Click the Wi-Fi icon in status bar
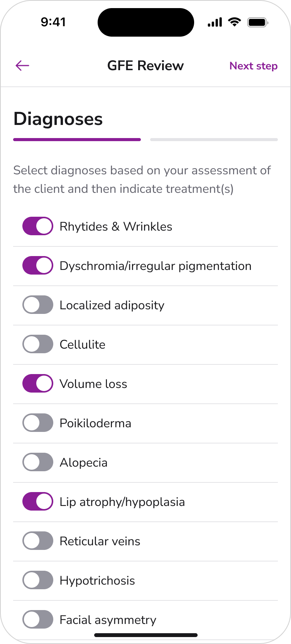291x644 pixels. [x=234, y=22]
